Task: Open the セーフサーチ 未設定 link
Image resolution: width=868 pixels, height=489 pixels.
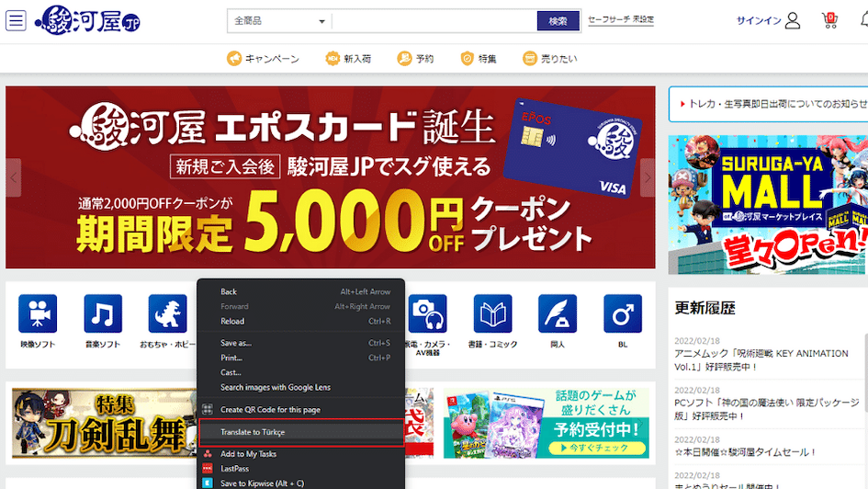Action: pyautogui.click(x=621, y=20)
